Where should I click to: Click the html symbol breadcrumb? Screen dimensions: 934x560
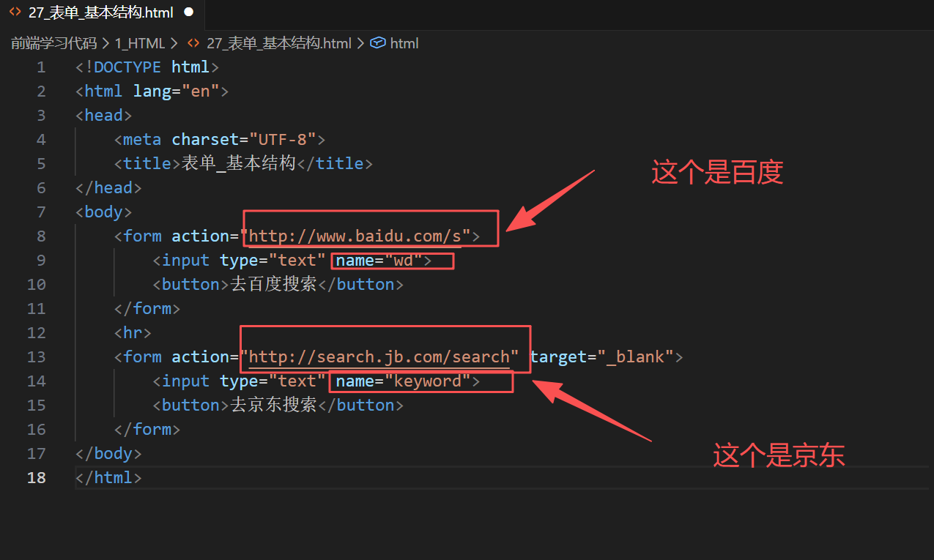(404, 43)
